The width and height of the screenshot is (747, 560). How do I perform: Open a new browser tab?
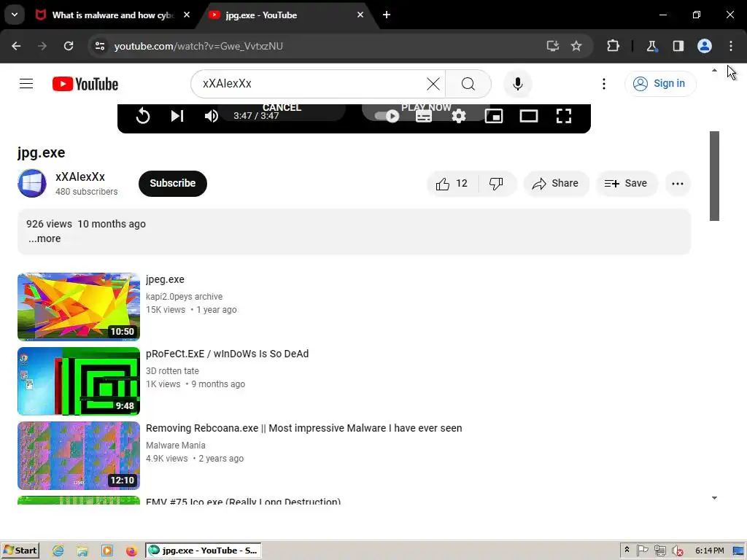[387, 15]
